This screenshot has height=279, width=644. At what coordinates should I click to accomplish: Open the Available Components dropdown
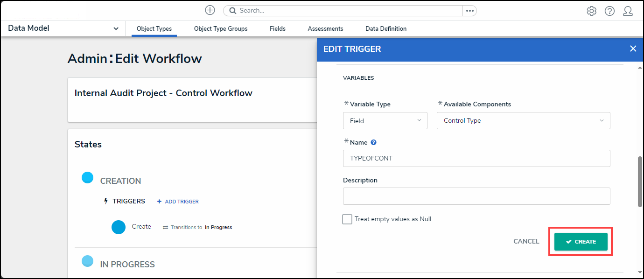coord(523,121)
